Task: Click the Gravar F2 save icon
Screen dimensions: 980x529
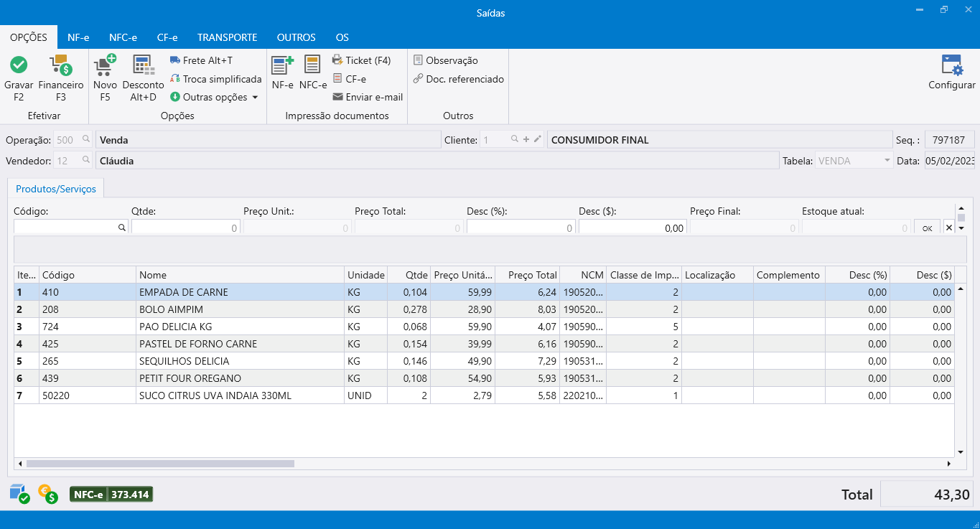Action: (x=19, y=66)
